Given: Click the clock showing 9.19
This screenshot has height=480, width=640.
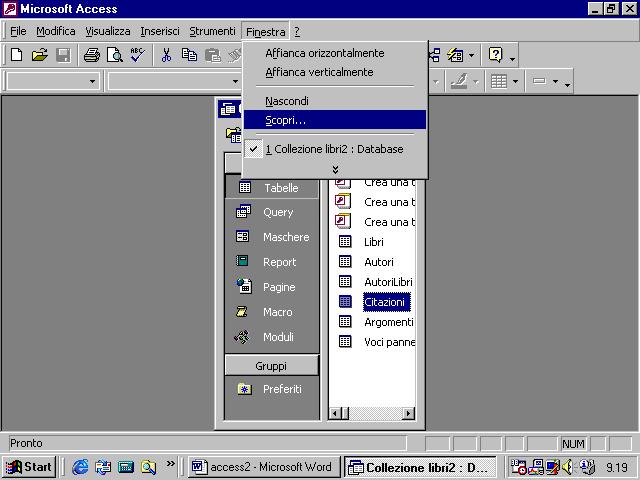Looking at the screenshot, I should click(x=616, y=467).
